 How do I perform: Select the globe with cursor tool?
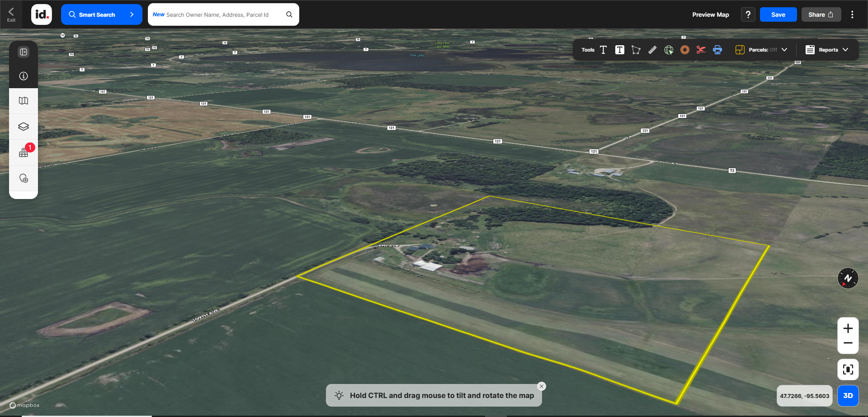click(x=669, y=50)
